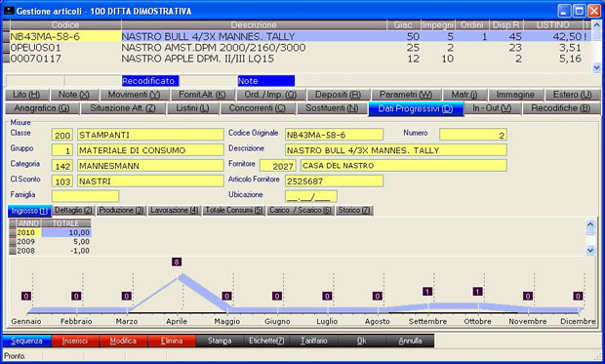
Task: Switch to Concorrenti (C) tab
Action: [258, 108]
